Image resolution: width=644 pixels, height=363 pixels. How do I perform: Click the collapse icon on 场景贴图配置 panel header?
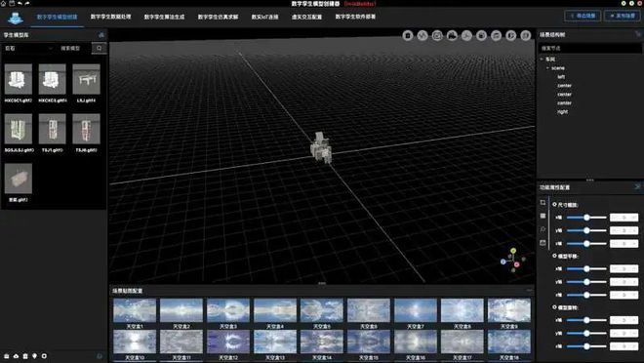pos(529,291)
